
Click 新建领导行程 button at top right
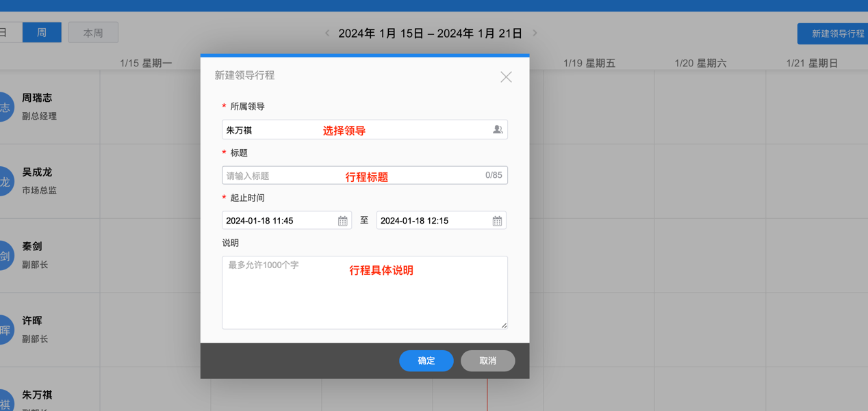point(834,34)
